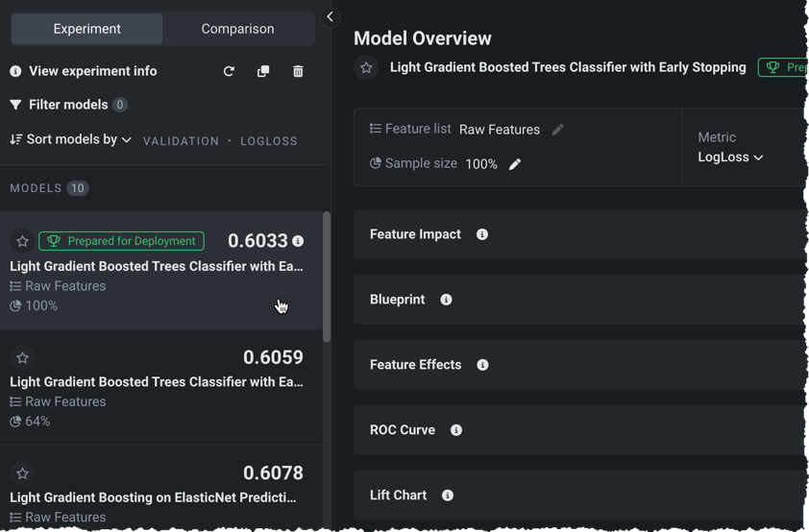Duplicate the experiment using the copy icon
The height and width of the screenshot is (532, 809).
(263, 71)
